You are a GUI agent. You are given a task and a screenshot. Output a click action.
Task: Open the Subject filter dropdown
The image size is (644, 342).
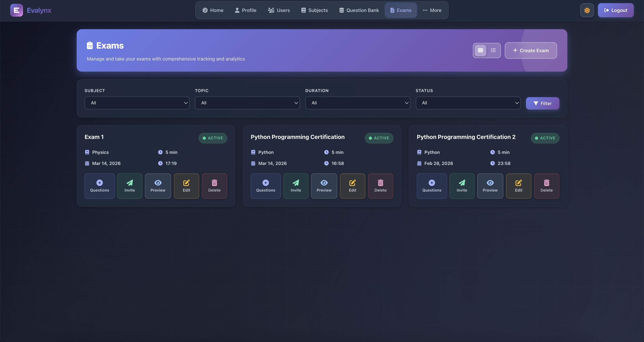pos(137,103)
